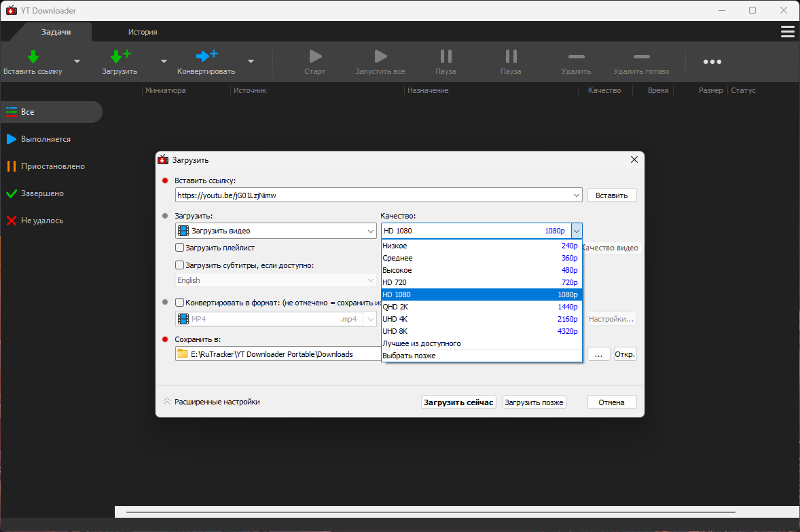Expand Расширенные настройки section

coord(212,402)
